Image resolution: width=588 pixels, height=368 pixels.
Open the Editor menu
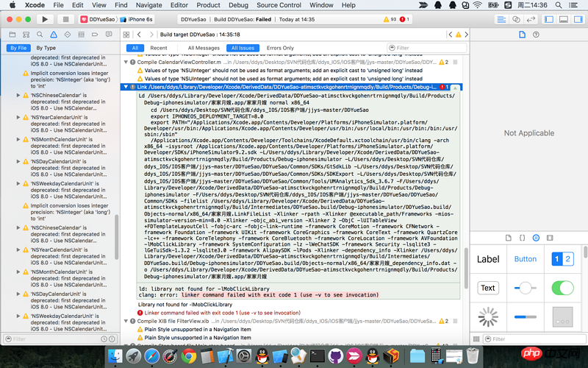click(x=179, y=5)
